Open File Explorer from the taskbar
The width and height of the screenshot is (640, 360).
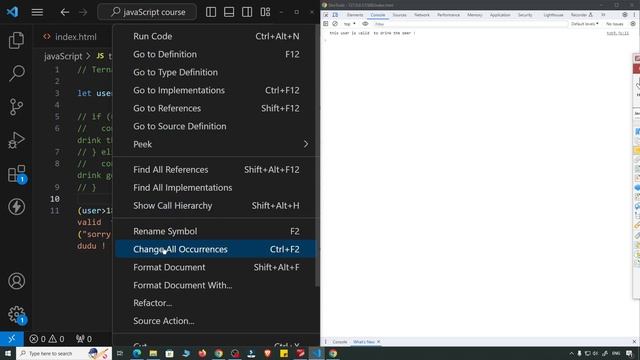153,353
